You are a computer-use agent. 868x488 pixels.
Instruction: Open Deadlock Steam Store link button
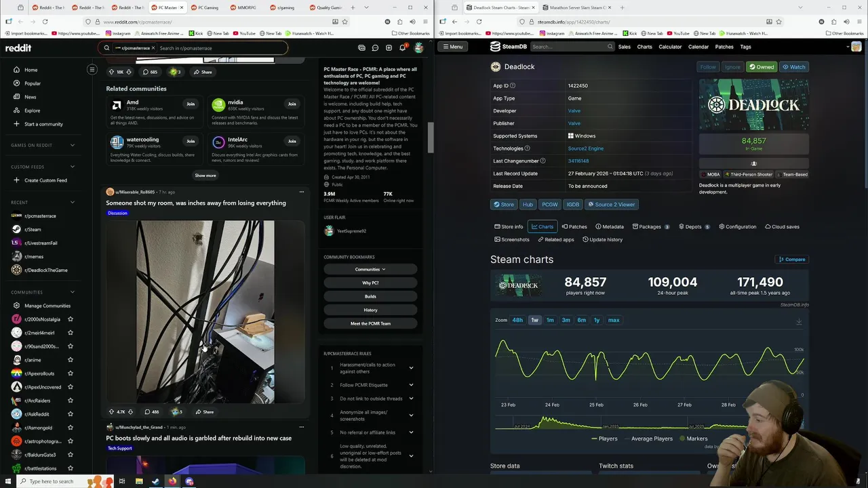click(x=503, y=204)
